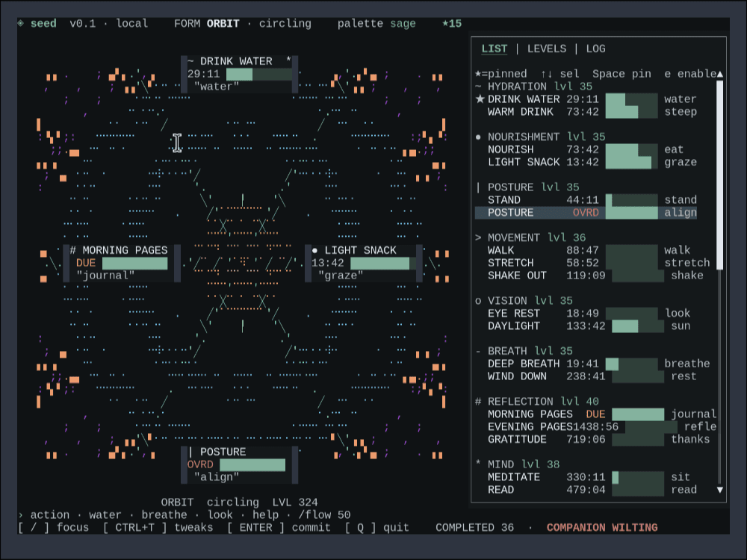Click the seed diamond logo icon
Image resolution: width=747 pixels, height=560 pixels.
coord(20,23)
